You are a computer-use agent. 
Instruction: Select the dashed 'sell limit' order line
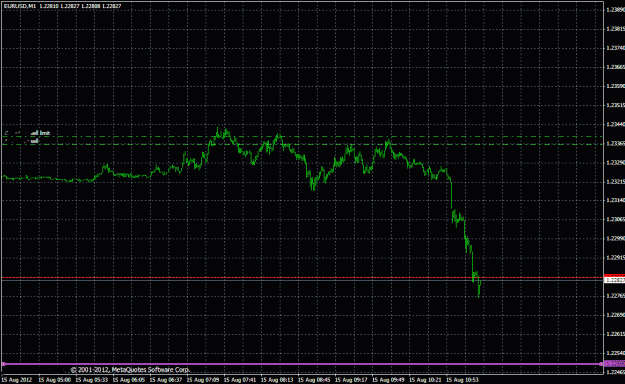303,137
